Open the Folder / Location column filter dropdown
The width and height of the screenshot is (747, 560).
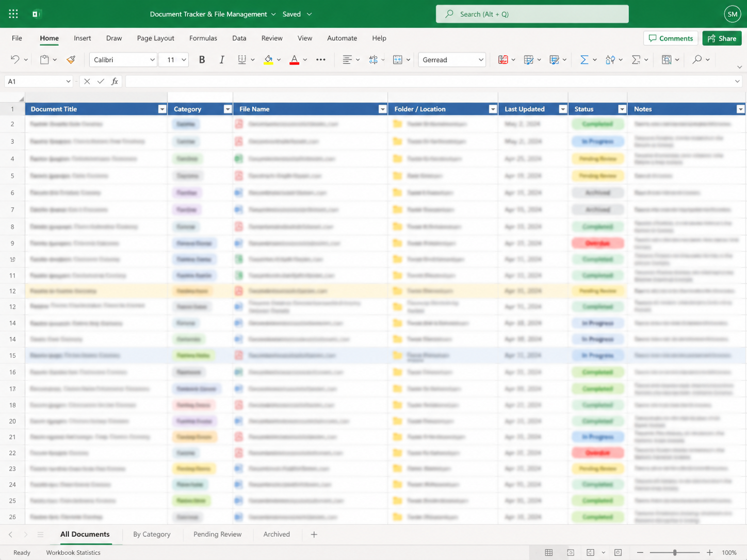click(x=493, y=109)
